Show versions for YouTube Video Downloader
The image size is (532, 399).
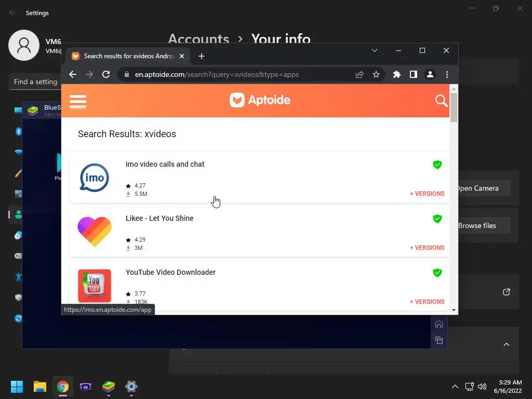[x=427, y=302]
